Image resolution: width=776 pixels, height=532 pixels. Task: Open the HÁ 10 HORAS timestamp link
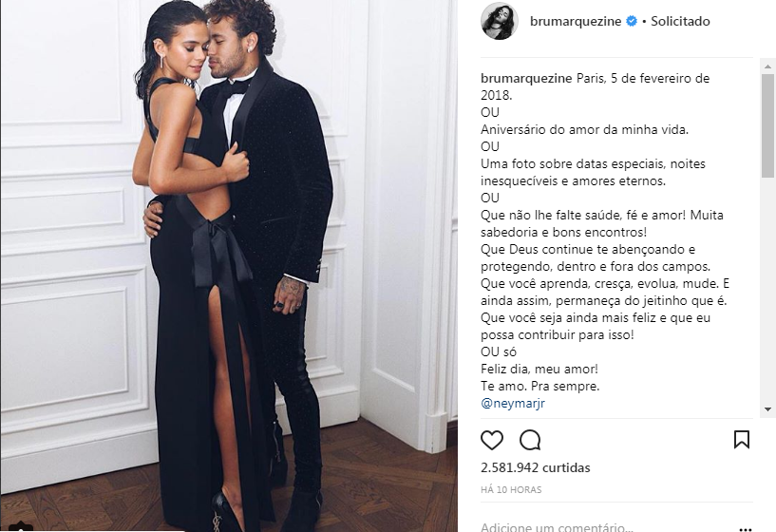pyautogui.click(x=511, y=489)
